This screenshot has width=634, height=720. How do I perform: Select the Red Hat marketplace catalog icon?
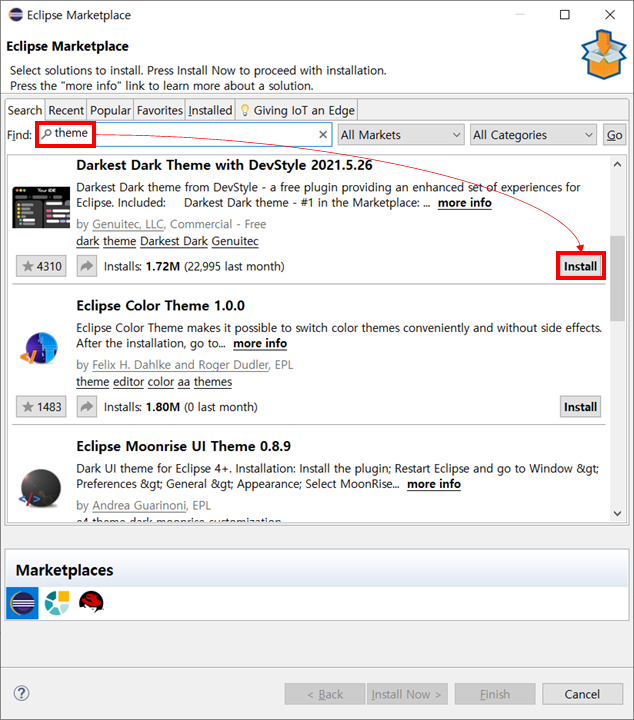[91, 602]
